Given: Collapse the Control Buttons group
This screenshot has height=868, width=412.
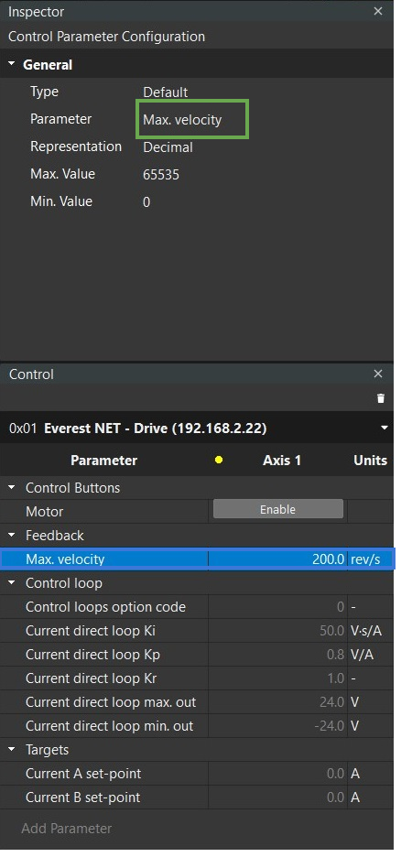Looking at the screenshot, I should click(12, 488).
